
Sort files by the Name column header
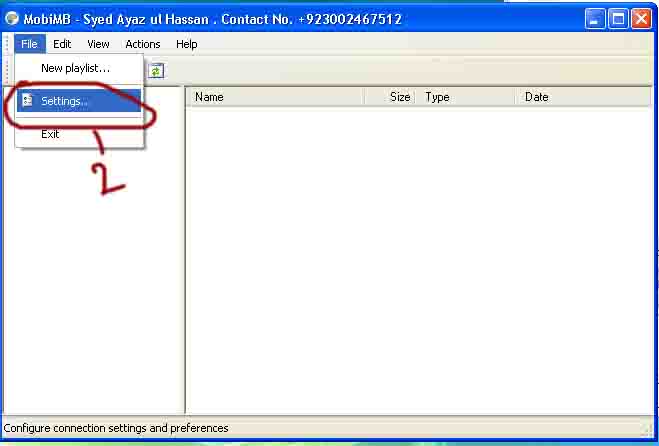coord(275,97)
